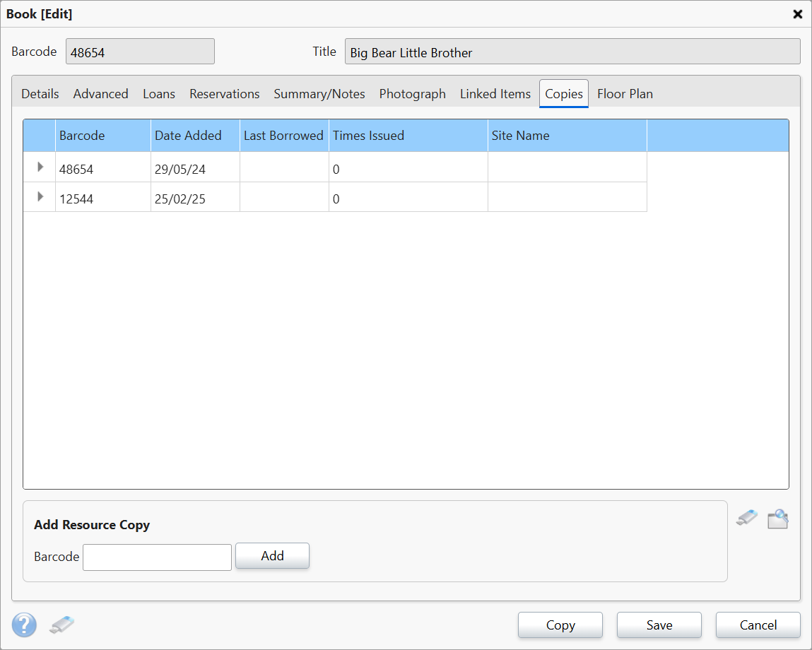Click the Barcode input under Add Resource Copy

(157, 557)
